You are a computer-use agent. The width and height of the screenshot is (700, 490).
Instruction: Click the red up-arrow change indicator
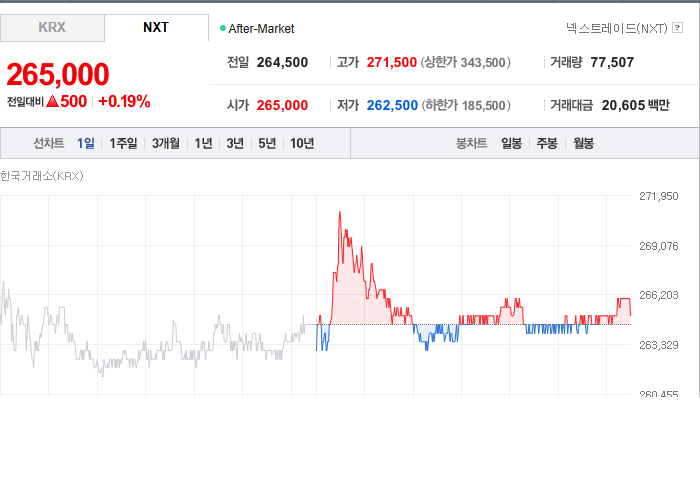[53, 102]
